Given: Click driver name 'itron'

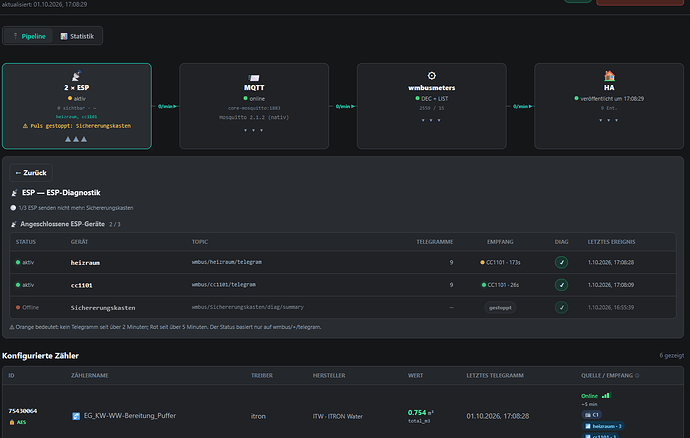Looking at the screenshot, I should [x=258, y=416].
